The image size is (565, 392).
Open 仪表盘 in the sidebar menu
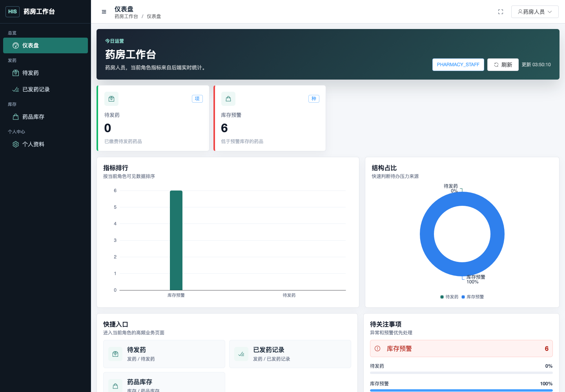coord(46,45)
